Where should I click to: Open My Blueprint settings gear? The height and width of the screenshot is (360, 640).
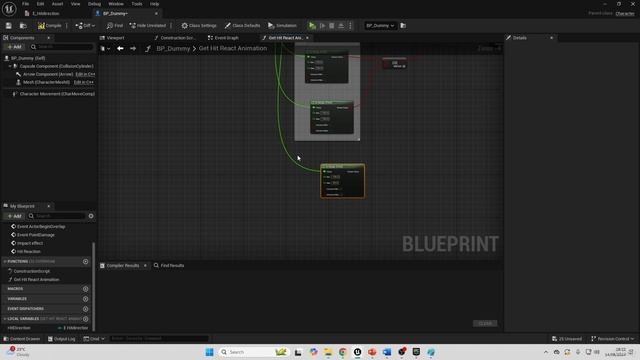tap(91, 216)
